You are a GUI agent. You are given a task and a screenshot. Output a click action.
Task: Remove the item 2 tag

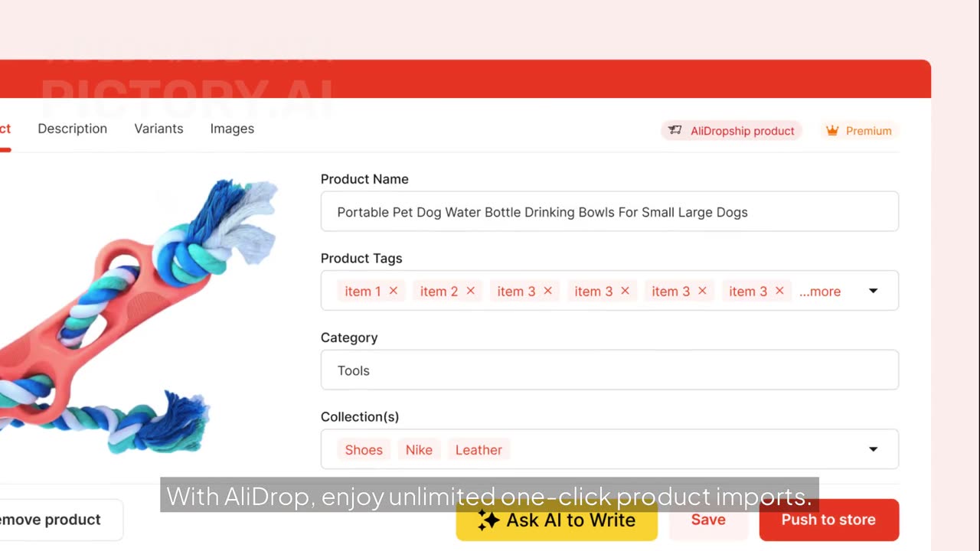coord(471,291)
